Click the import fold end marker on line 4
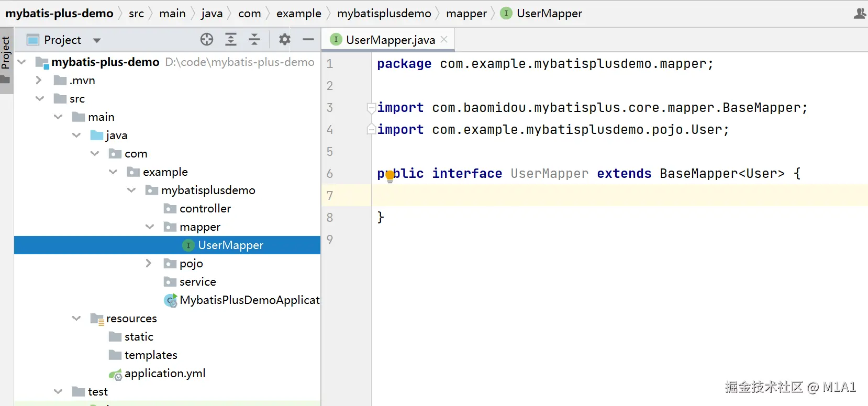Image resolution: width=868 pixels, height=406 pixels. click(x=371, y=129)
